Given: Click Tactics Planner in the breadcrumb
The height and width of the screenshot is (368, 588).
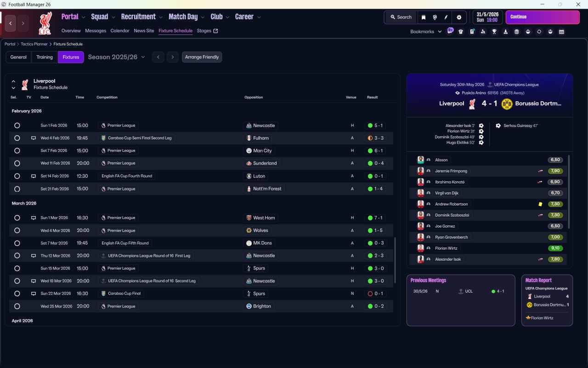Looking at the screenshot, I should (34, 44).
